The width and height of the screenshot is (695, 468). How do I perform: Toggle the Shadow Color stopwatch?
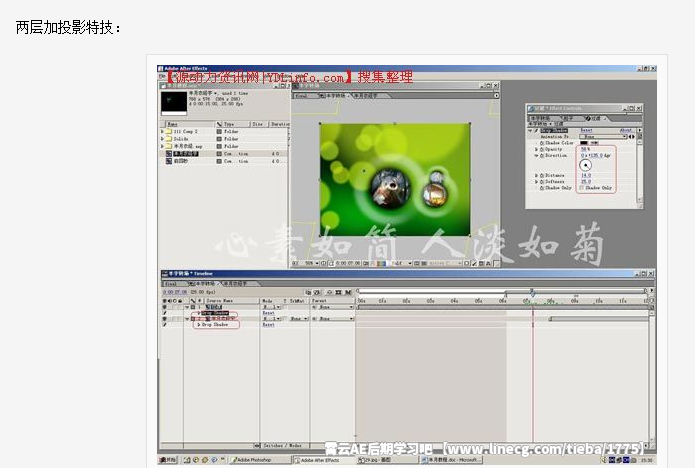click(x=542, y=143)
